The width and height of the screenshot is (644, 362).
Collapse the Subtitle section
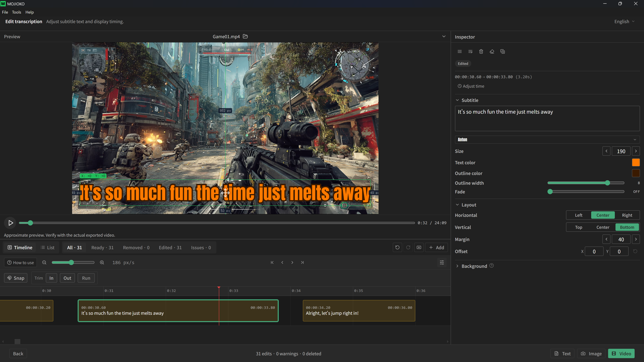pos(457,100)
